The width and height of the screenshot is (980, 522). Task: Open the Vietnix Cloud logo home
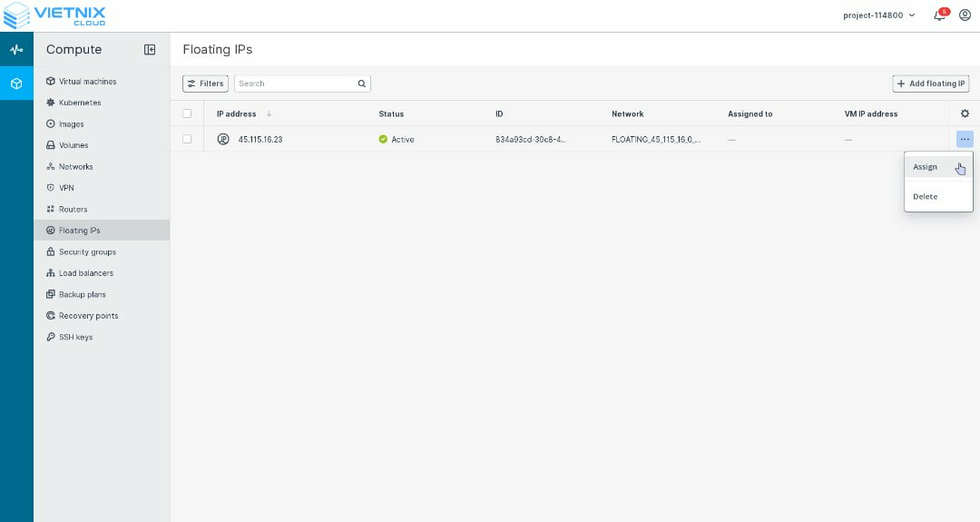point(54,15)
